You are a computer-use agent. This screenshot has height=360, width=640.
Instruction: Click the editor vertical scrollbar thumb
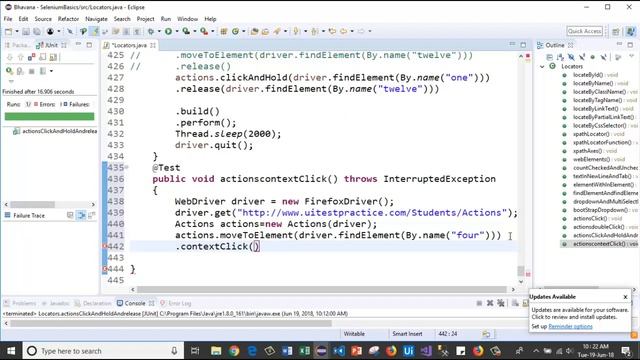coord(521,271)
